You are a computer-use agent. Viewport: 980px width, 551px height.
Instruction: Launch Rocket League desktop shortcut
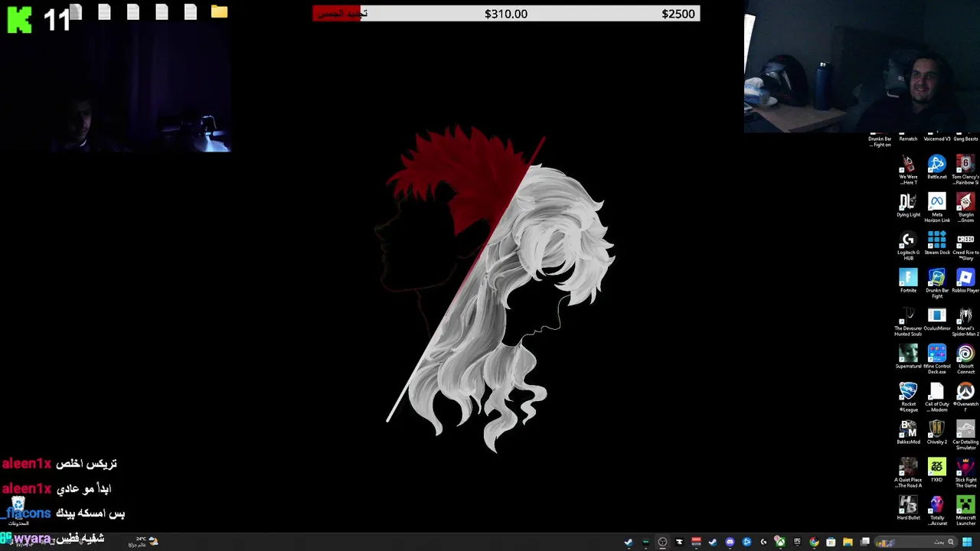pyautogui.click(x=908, y=398)
